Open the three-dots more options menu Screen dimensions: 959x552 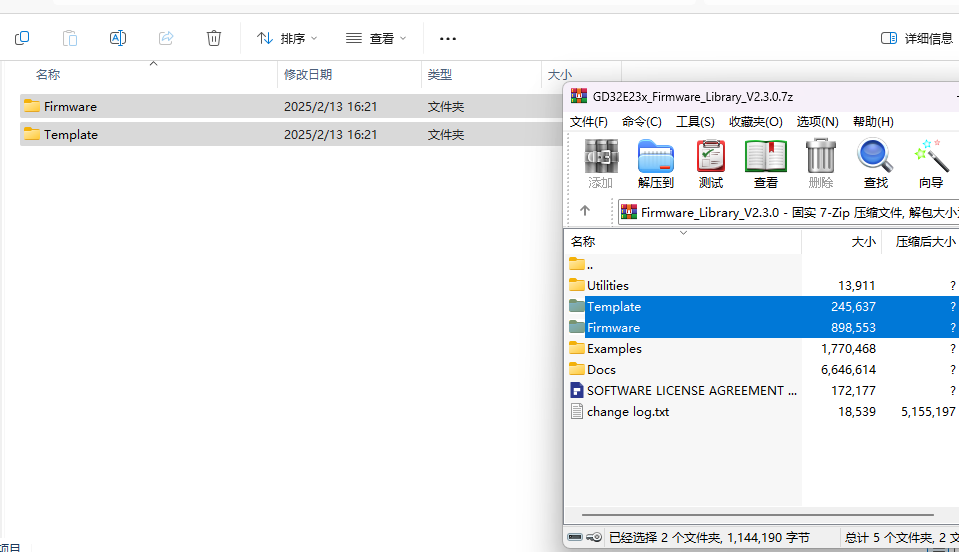[448, 39]
